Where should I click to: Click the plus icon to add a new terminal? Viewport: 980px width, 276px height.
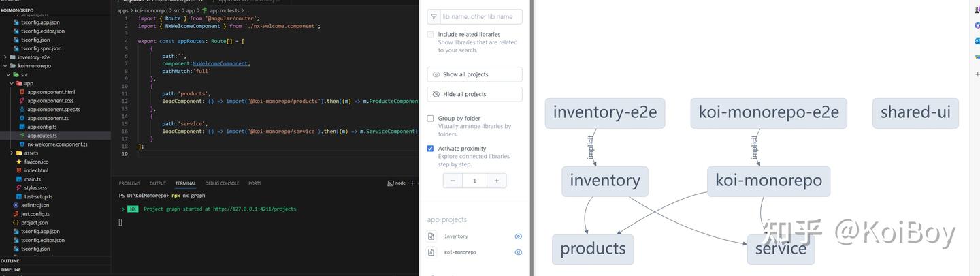tap(412, 183)
